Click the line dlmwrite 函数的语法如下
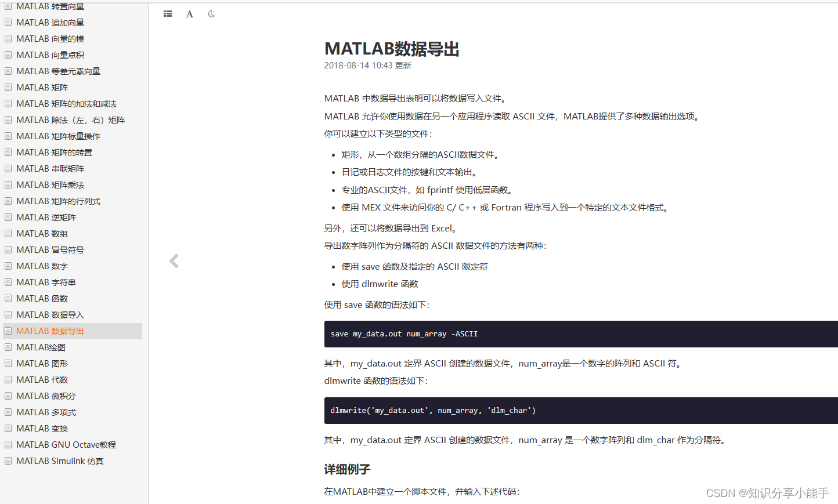838x504 pixels. (x=375, y=381)
